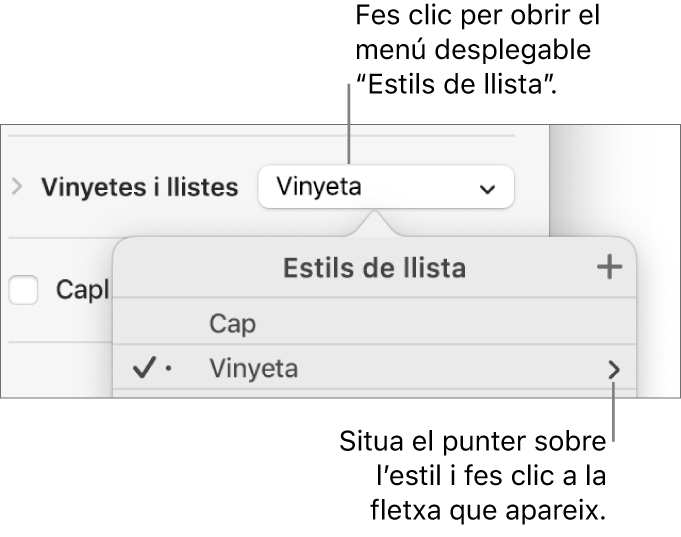This screenshot has width=681, height=537.
Task: Select the Cap list style
Action: coord(374,322)
